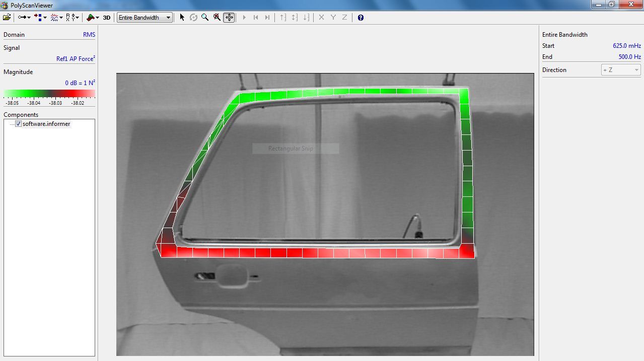Click the End frequency value 500.0 Hz

point(629,57)
